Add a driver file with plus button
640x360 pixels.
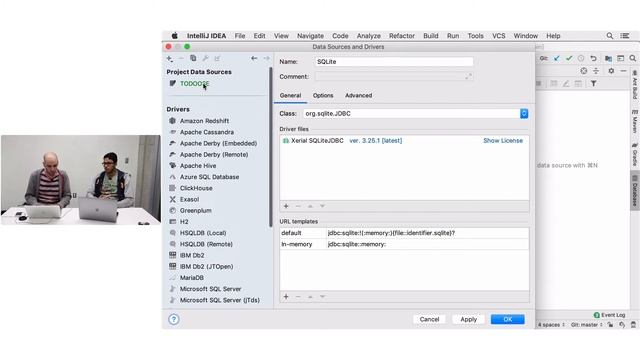click(286, 206)
